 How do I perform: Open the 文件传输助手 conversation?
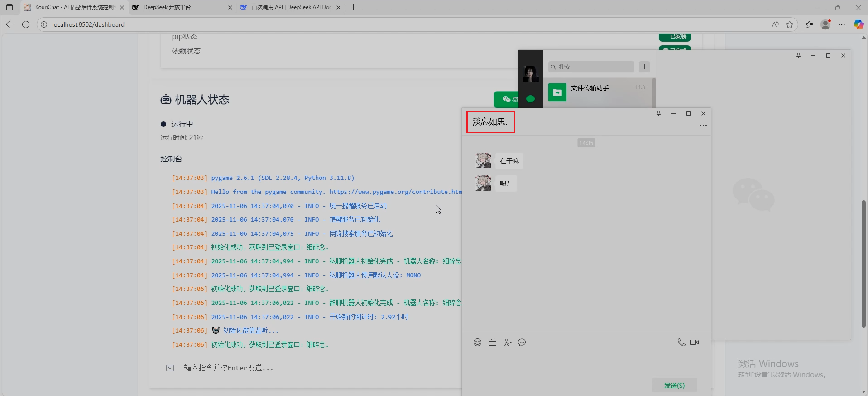(599, 92)
